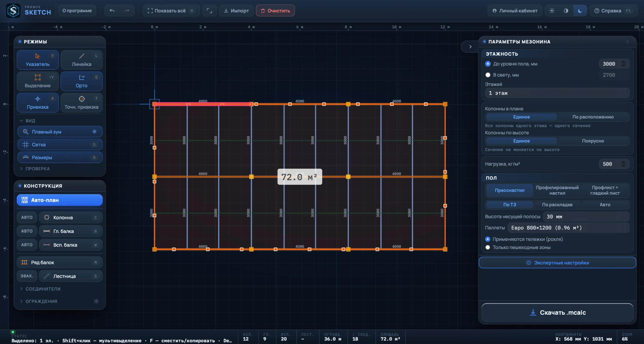Viewport: 644px width, 344px height.
Task: Click АВТО button next to Гл. балка
Action: 27,231
